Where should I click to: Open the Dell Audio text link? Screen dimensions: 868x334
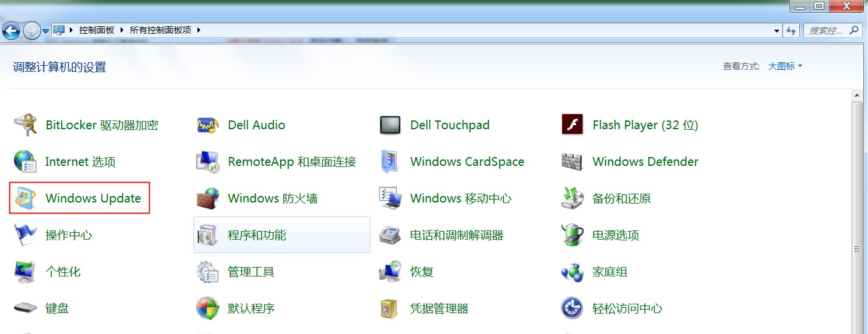[256, 125]
